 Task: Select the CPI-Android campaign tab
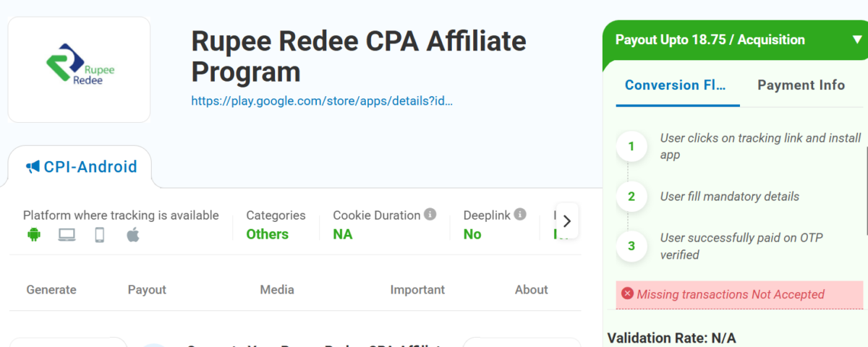point(80,167)
